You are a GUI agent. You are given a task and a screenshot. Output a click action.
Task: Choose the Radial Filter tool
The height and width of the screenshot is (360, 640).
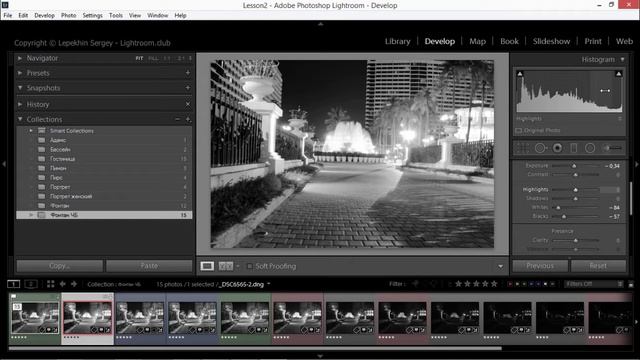pyautogui.click(x=590, y=148)
